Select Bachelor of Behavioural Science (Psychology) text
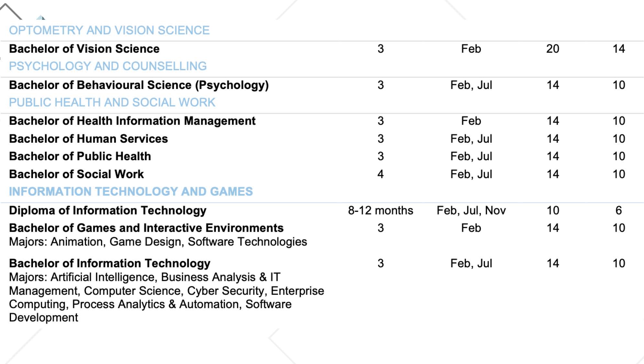The width and height of the screenshot is (644, 364). pyautogui.click(x=139, y=85)
